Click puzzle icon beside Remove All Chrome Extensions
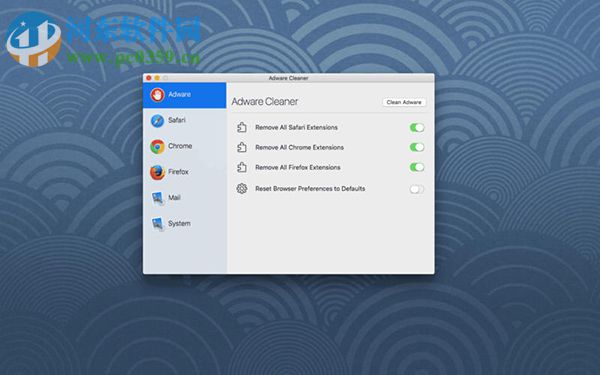 click(241, 147)
